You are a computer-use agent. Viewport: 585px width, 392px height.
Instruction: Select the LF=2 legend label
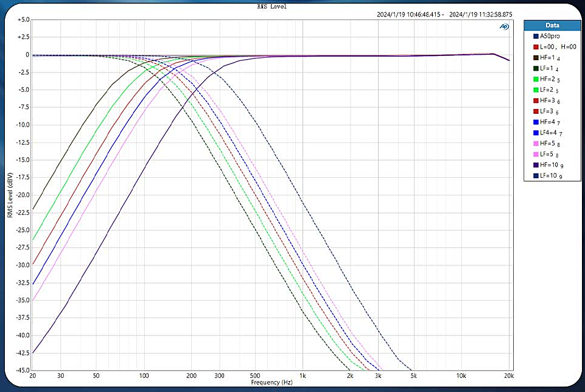coord(549,90)
